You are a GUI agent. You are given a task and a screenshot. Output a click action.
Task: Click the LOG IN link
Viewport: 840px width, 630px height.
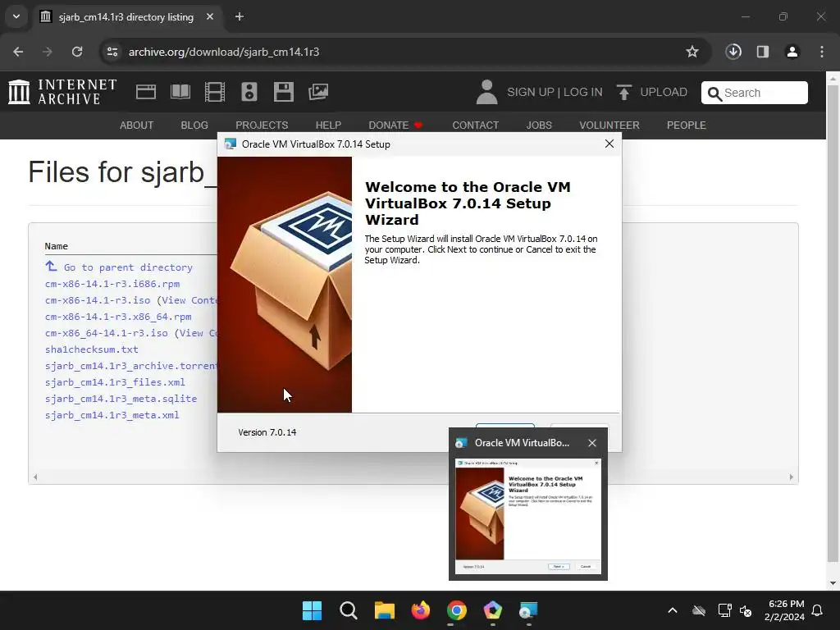tap(583, 92)
